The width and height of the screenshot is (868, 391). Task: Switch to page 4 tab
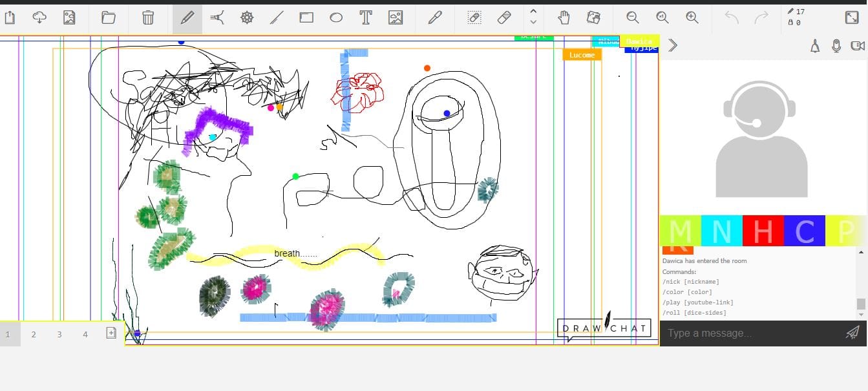click(x=85, y=334)
